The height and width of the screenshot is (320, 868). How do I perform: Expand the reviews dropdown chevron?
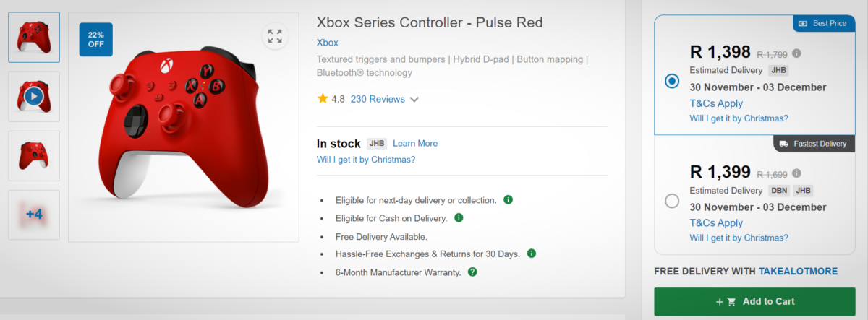point(414,100)
